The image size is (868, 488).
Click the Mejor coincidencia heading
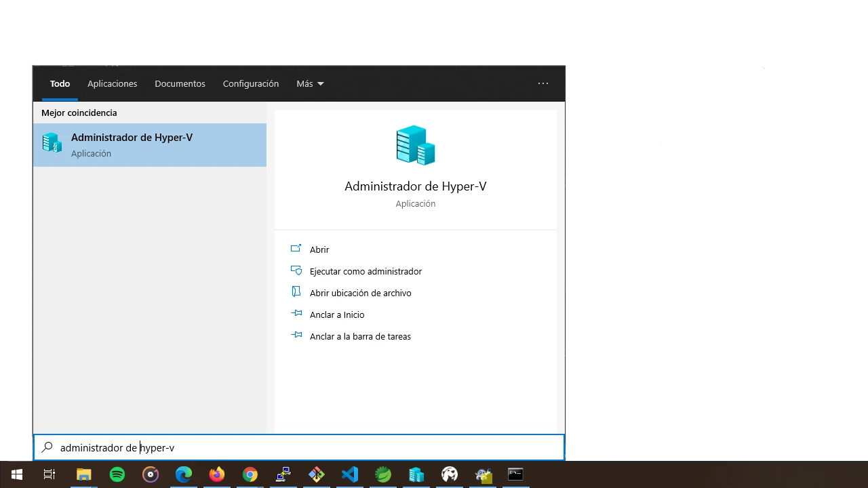(79, 113)
